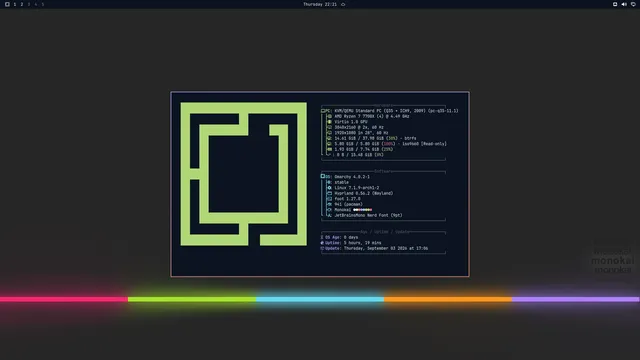Click the kernel icon beside Linux 7.1.9-arch1-2
Viewport: 640px width, 360px height.
tap(329, 188)
